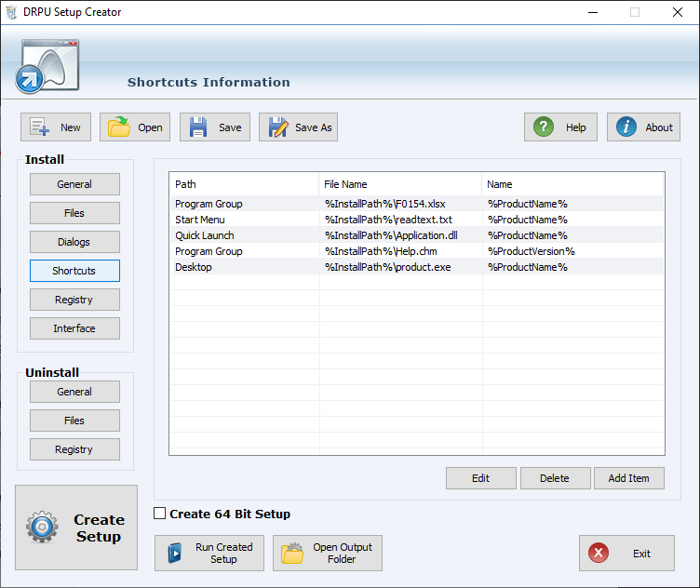The width and height of the screenshot is (700, 588).
Task: Enable the Create 64 Bit Setup checkbox
Action: [159, 514]
